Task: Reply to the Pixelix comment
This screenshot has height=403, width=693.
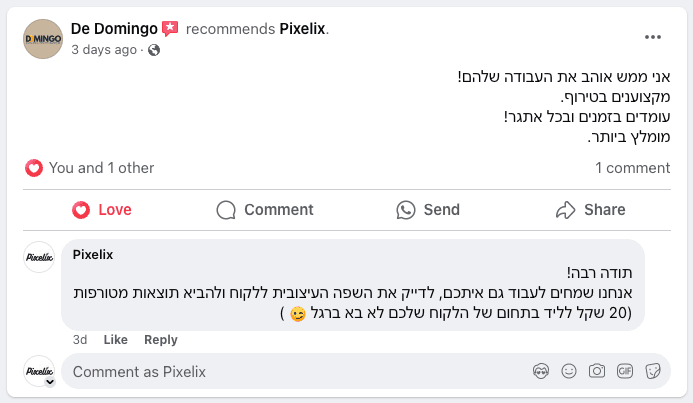Action: coord(161,339)
